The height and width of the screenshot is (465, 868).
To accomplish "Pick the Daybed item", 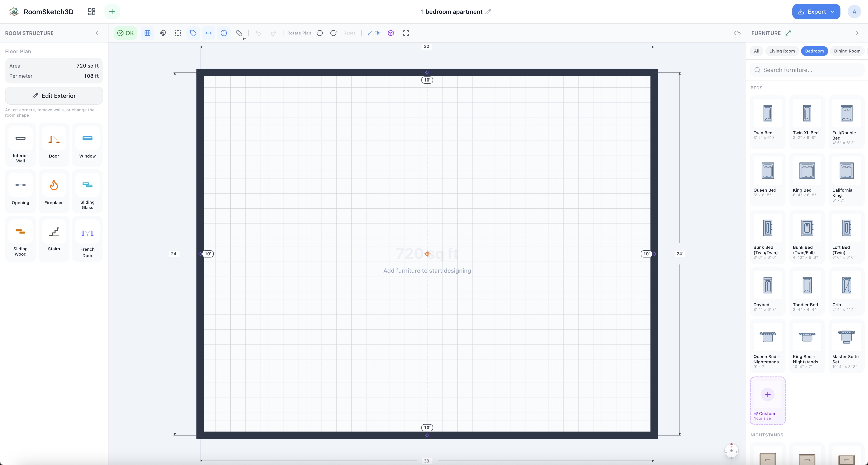I will click(768, 292).
